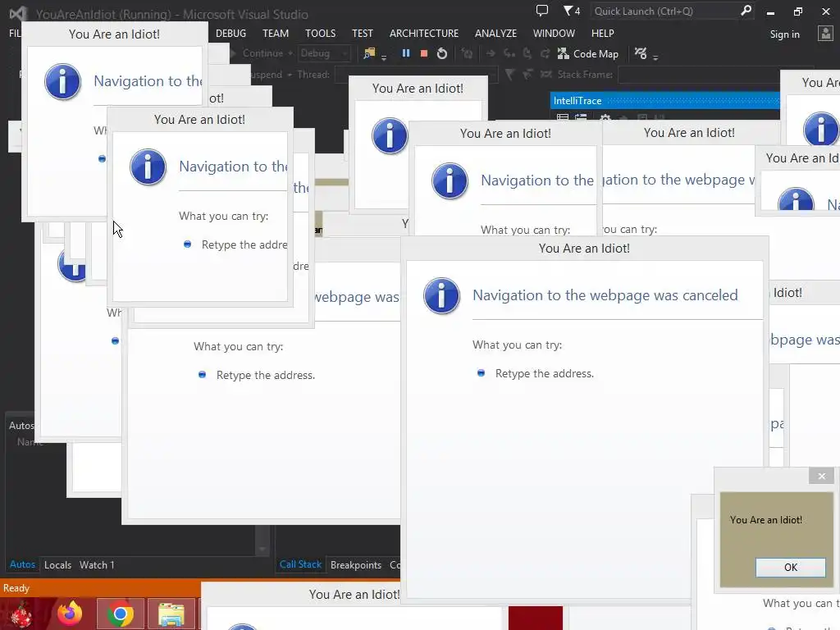Open File Explorer from the taskbar
Image resolution: width=840 pixels, height=630 pixels.
[171, 614]
